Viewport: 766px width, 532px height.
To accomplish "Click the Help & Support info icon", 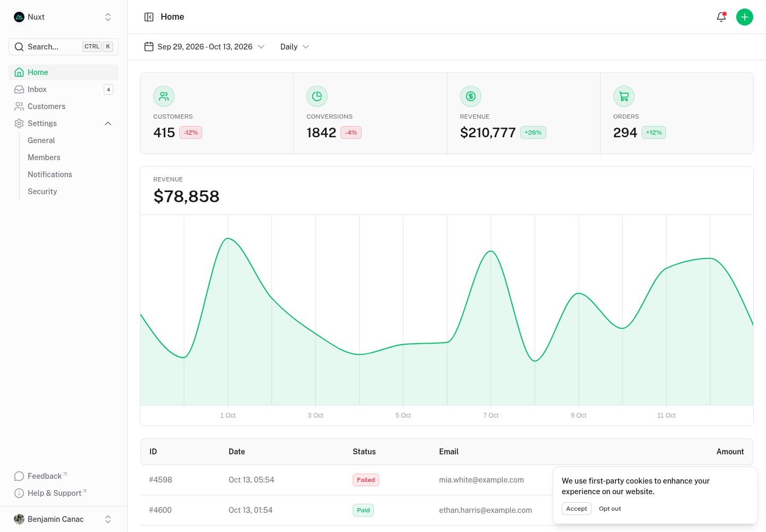I will 19,493.
